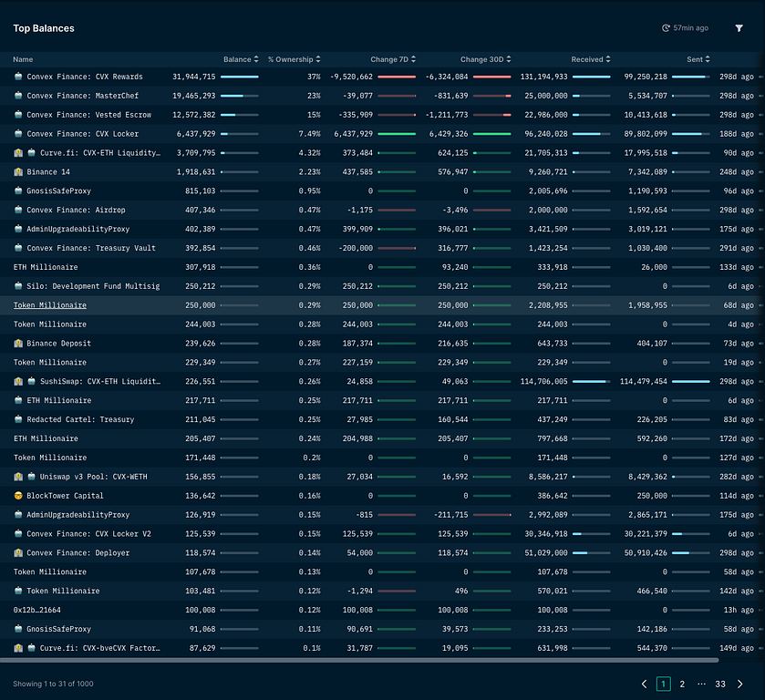
Task: Sort table by Balance column
Action: pos(241,59)
